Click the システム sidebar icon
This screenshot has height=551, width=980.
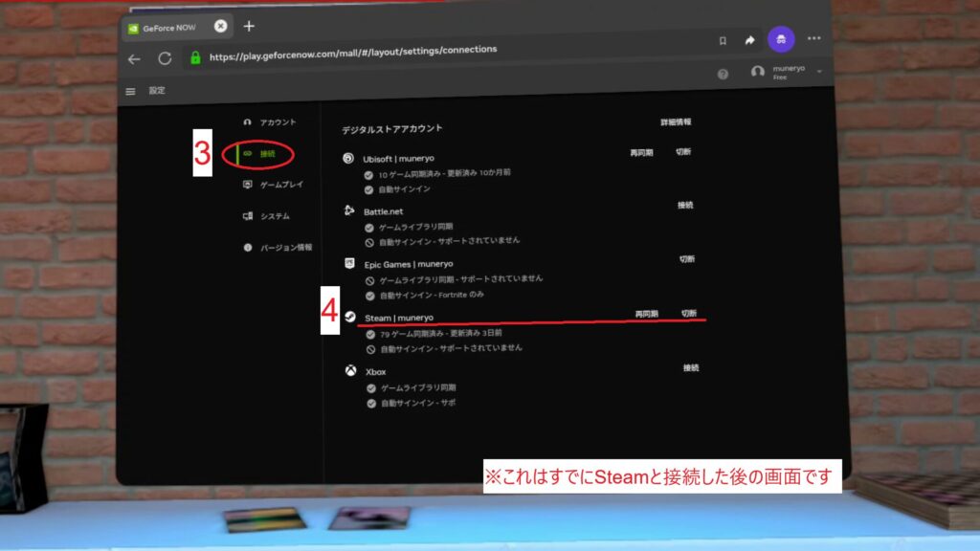[248, 216]
